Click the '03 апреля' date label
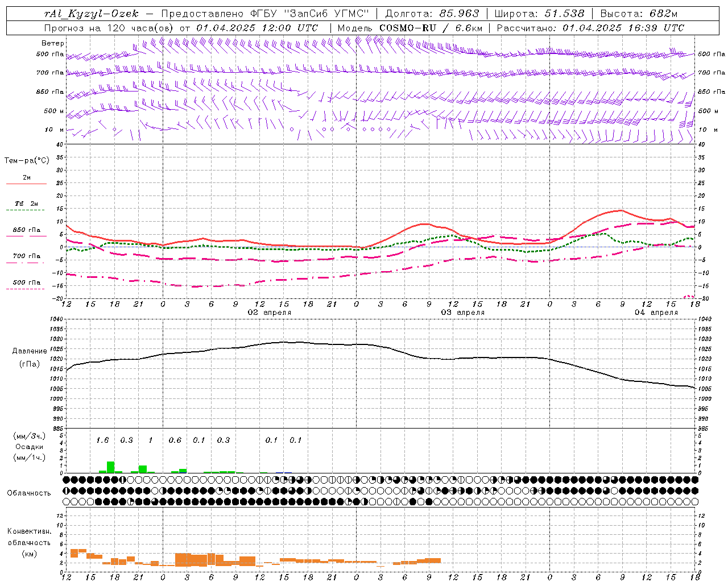The image size is (728, 582). (x=463, y=313)
